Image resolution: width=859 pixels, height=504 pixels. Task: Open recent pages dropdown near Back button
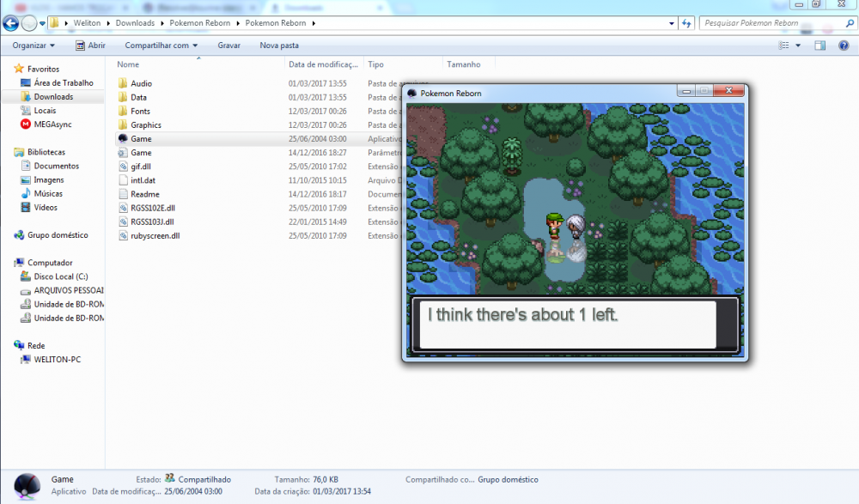[x=42, y=23]
